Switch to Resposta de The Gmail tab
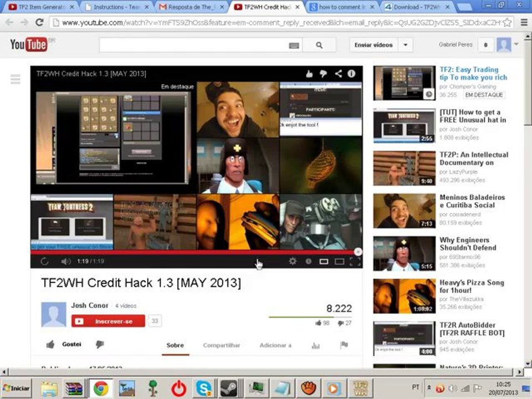 192,7
